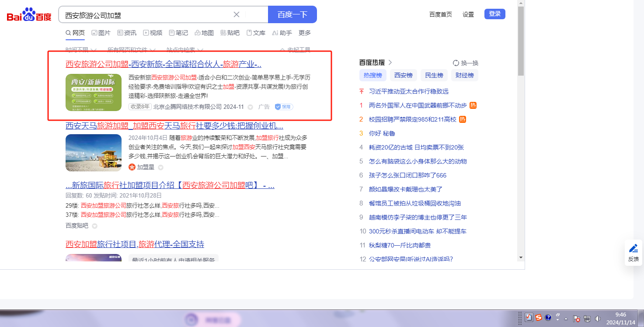
Task: Open the 反馈 feedback pencil icon
Action: (x=633, y=252)
